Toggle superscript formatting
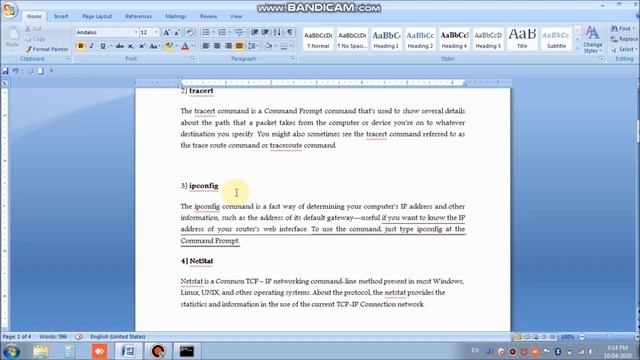Viewport: 640px width, 360px height. [x=142, y=46]
